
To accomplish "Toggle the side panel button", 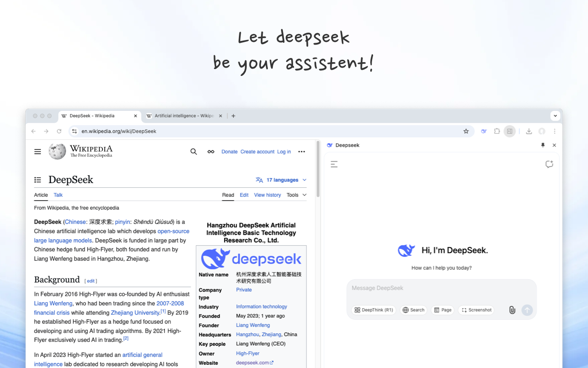I will click(509, 131).
